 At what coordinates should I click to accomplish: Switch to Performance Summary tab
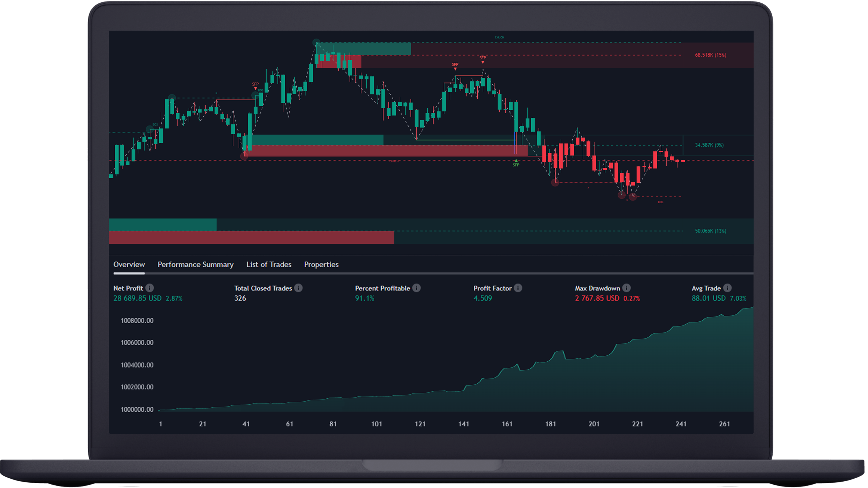click(196, 265)
